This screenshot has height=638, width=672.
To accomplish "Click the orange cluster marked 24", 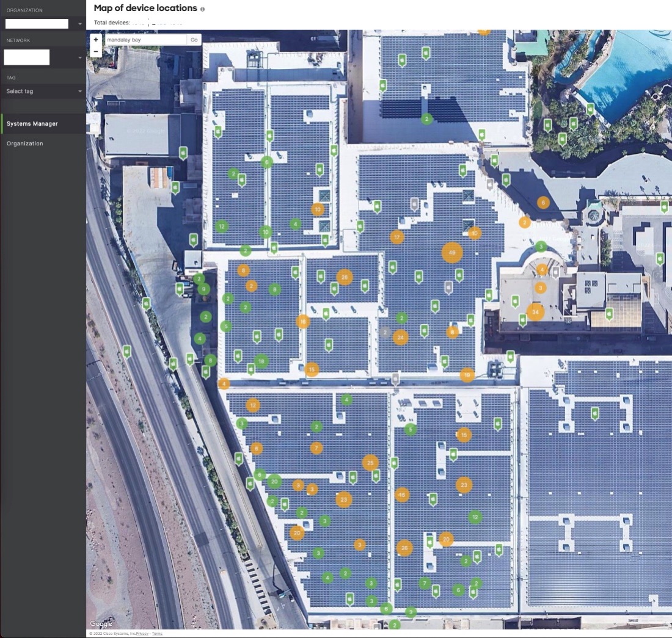I will click(x=400, y=337).
